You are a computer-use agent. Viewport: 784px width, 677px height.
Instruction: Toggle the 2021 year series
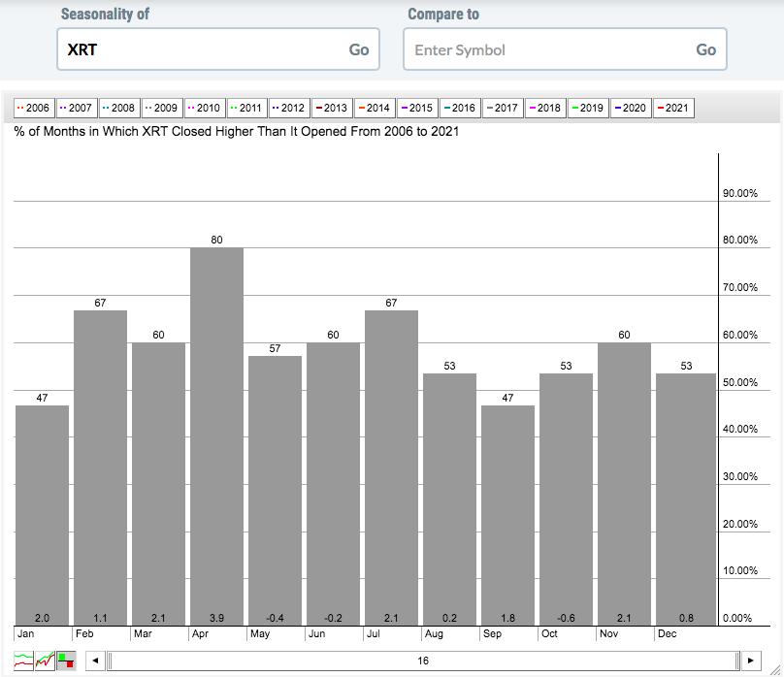tap(673, 108)
